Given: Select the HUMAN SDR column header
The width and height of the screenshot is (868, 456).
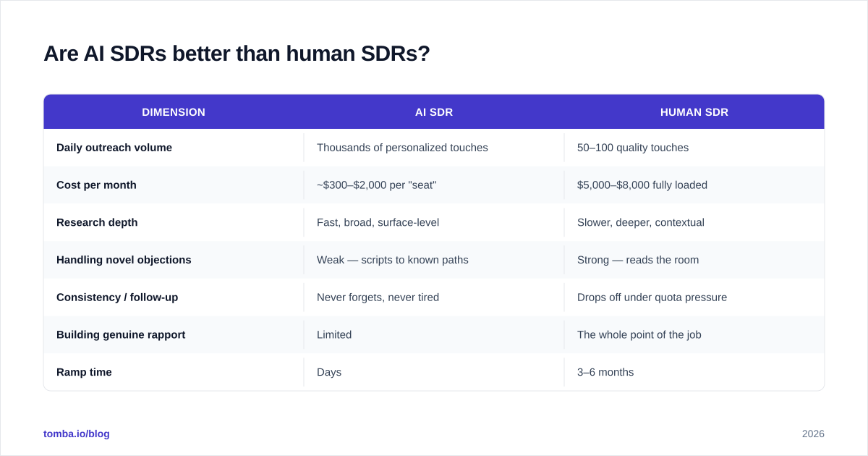Looking at the screenshot, I should pyautogui.click(x=694, y=112).
